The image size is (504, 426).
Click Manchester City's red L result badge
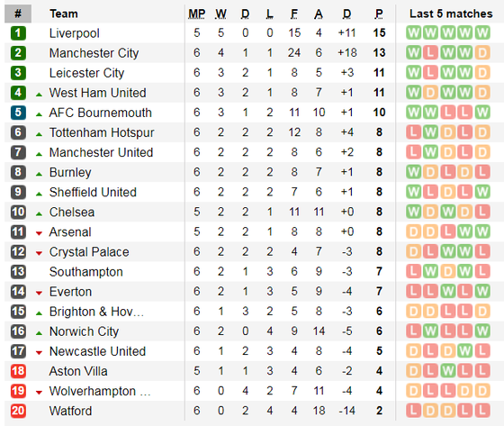click(430, 53)
